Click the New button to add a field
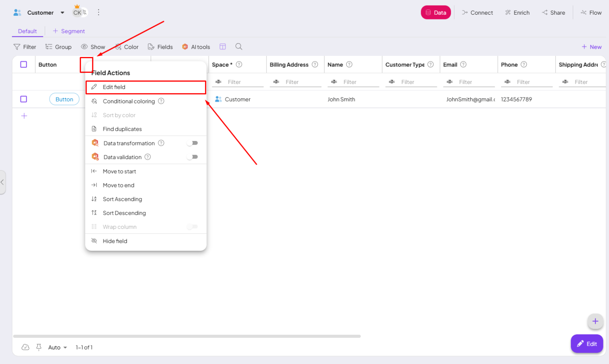Image resolution: width=609 pixels, height=364 pixels. pyautogui.click(x=591, y=47)
